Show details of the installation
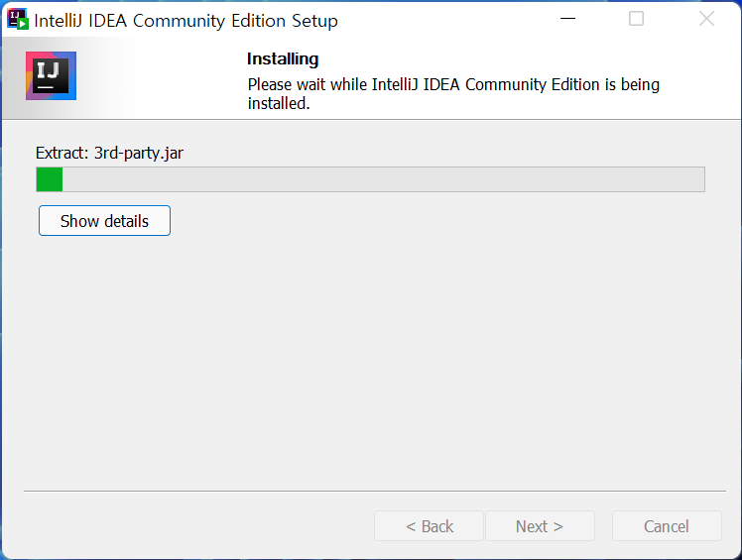Screen dimensions: 742x560 (x=104, y=221)
